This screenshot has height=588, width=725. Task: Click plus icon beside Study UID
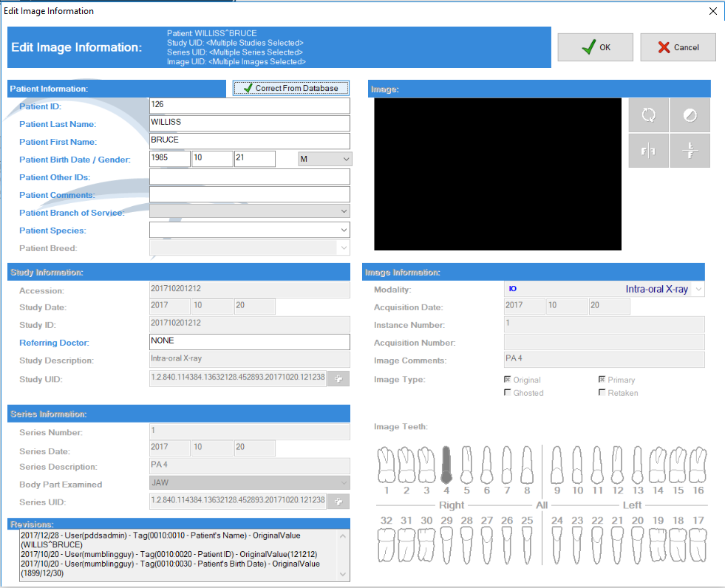[338, 379]
